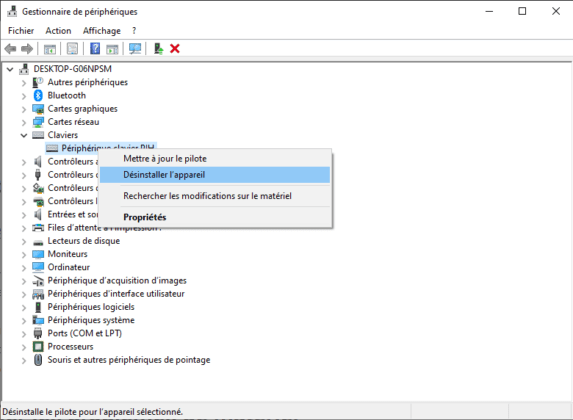Screen dimensions: 573x420
Task: Expand the Ports (COM et LPT) arrow
Action: [x=24, y=334]
